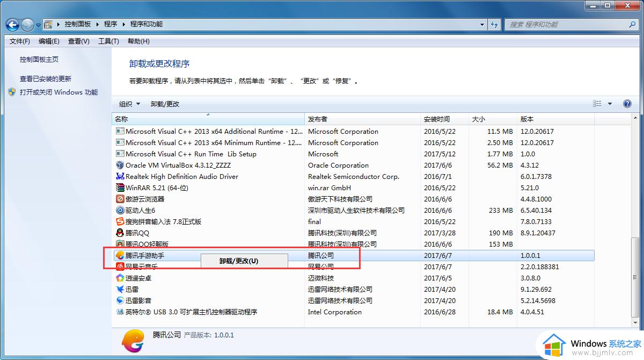Sort by 大小 column header

(x=493, y=119)
